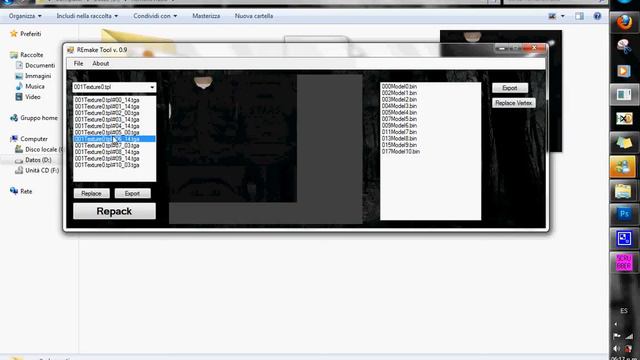Open the sticky notes taskbar icon

[x=624, y=142]
